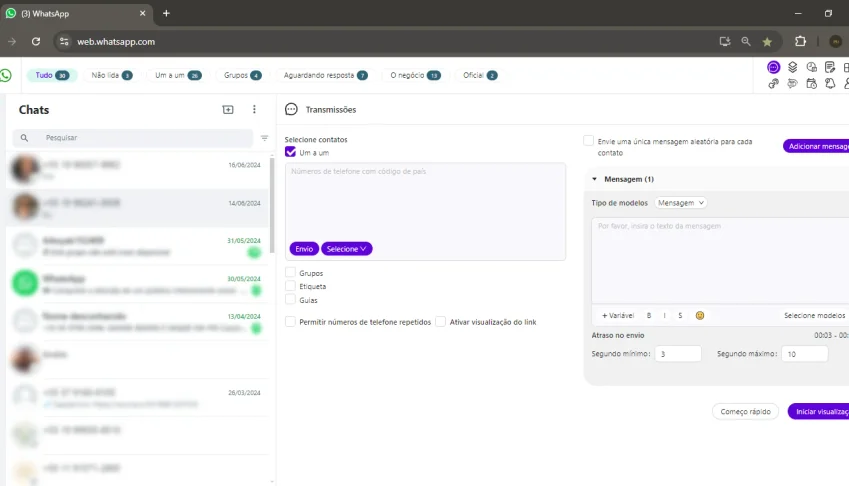849x486 pixels.
Task: Check the Guias checkbox
Action: point(291,299)
